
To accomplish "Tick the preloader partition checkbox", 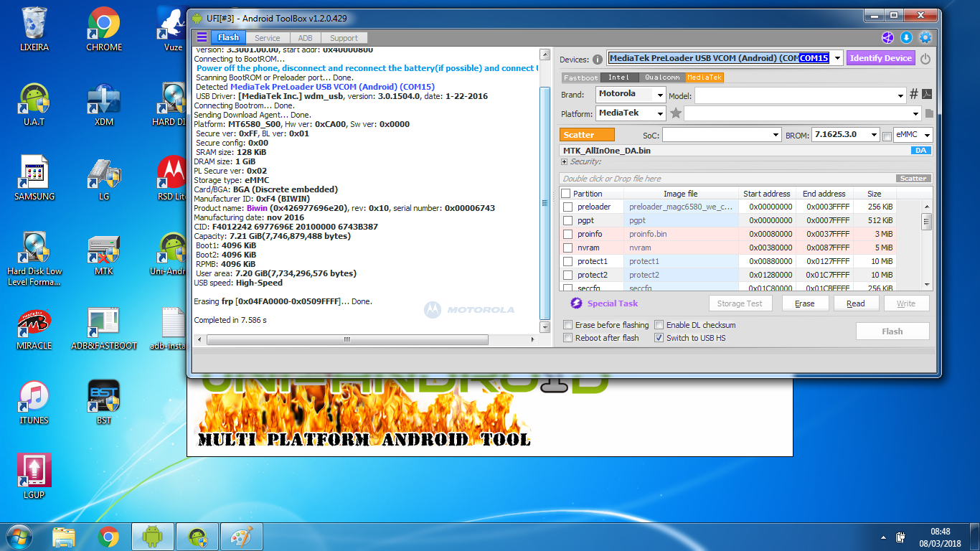I will tap(568, 207).
